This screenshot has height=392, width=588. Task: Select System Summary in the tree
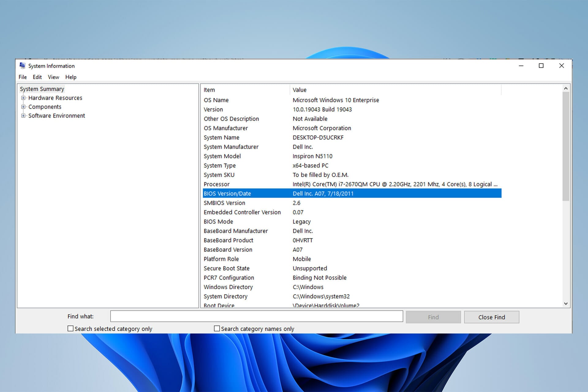42,89
